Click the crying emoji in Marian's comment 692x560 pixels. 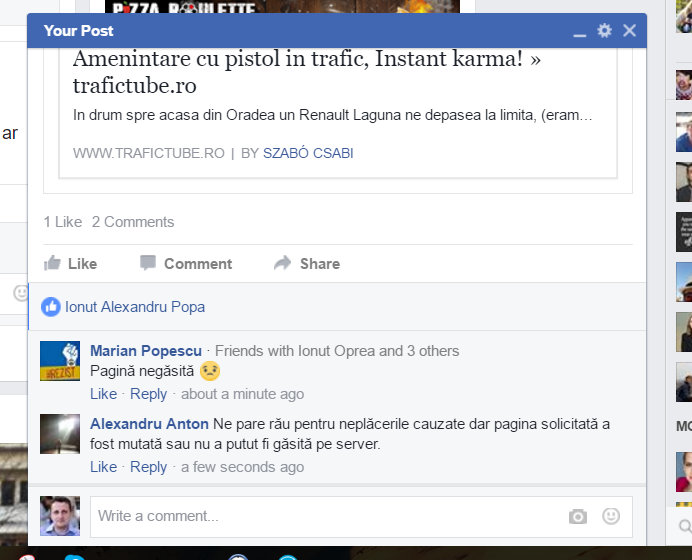click(210, 371)
